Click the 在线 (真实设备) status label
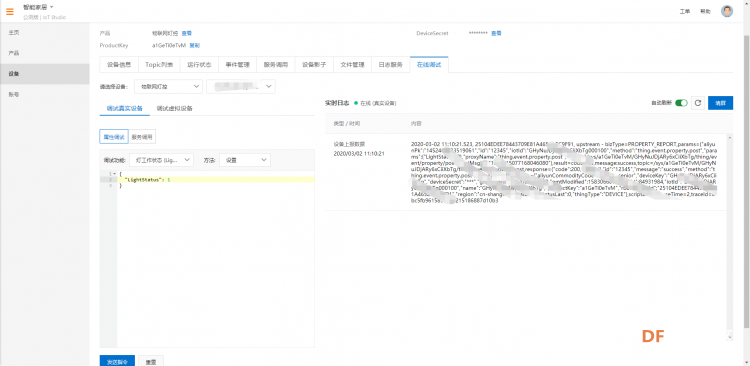This screenshot has height=366, width=750. tap(378, 103)
